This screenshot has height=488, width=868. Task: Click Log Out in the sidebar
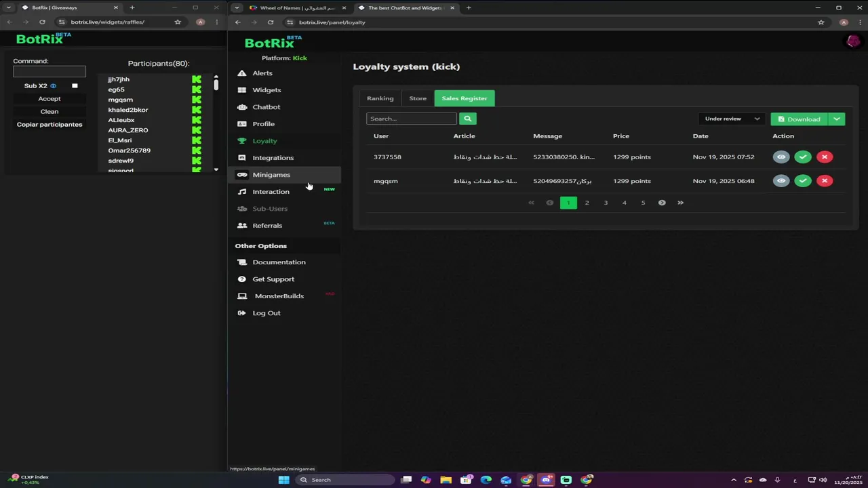tap(266, 313)
